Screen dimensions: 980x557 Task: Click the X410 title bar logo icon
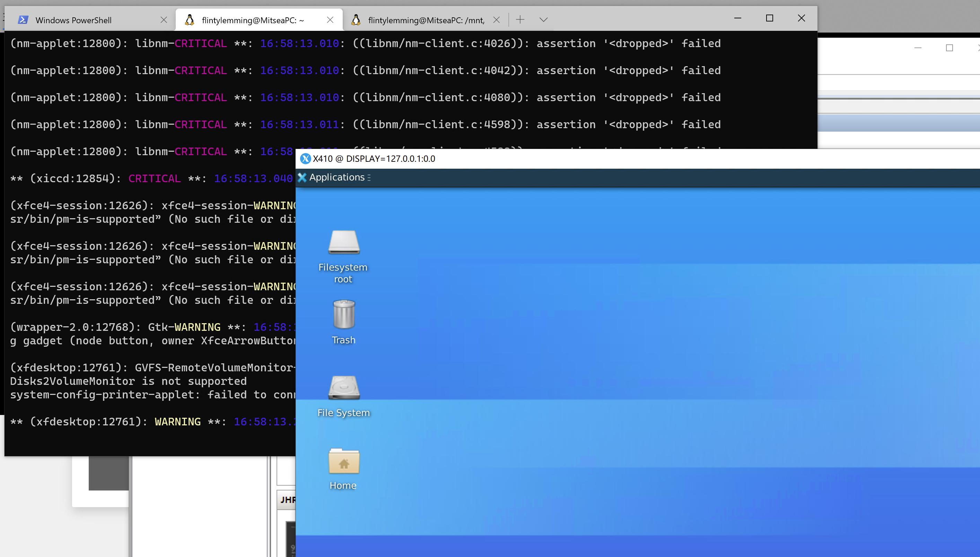tap(305, 159)
